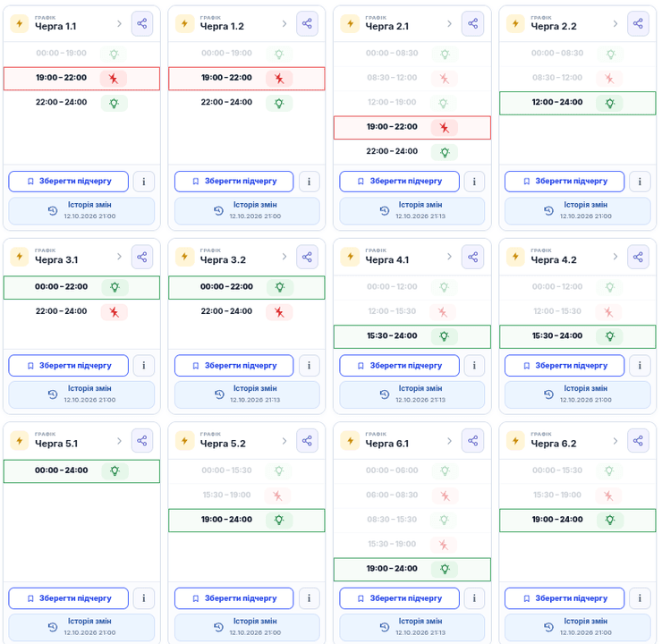Open info for Черга 4.1

[x=474, y=366]
